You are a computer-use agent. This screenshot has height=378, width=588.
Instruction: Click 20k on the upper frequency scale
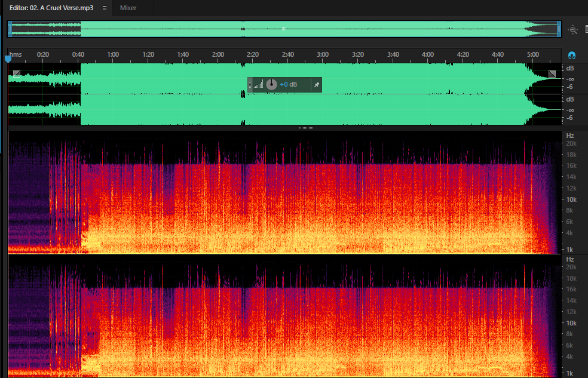click(571, 144)
